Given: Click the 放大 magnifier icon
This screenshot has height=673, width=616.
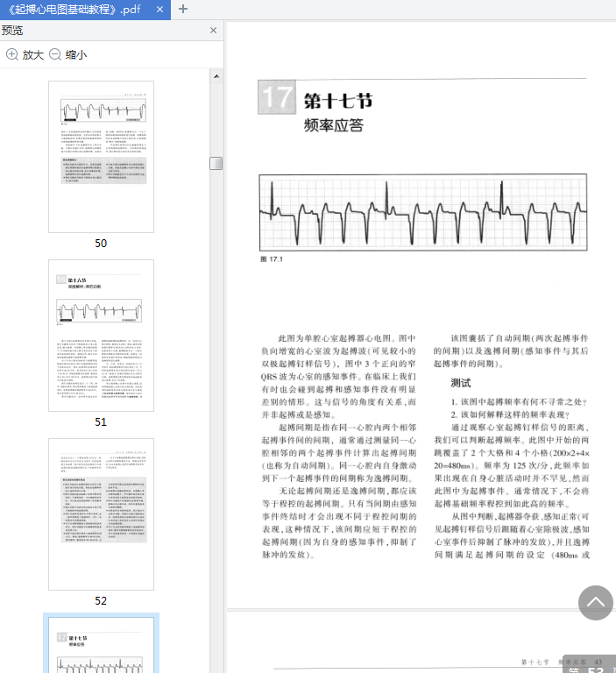Looking at the screenshot, I should pos(12,54).
